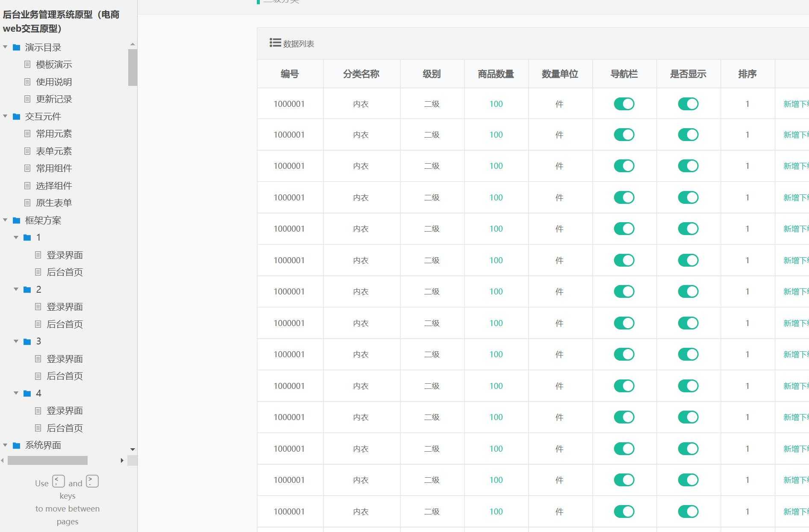Click the 100 商品数量 link in row one
This screenshot has width=809, height=532.
point(495,103)
